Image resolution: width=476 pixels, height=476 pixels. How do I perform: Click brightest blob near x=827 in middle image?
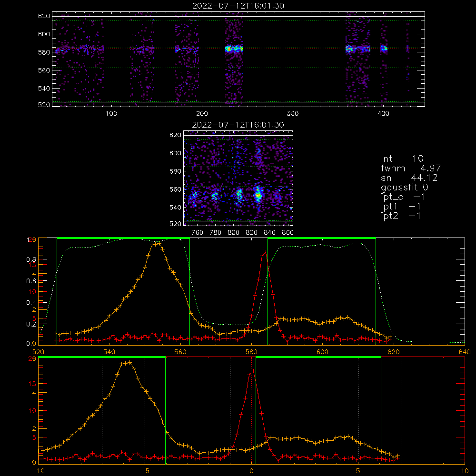coord(258,196)
